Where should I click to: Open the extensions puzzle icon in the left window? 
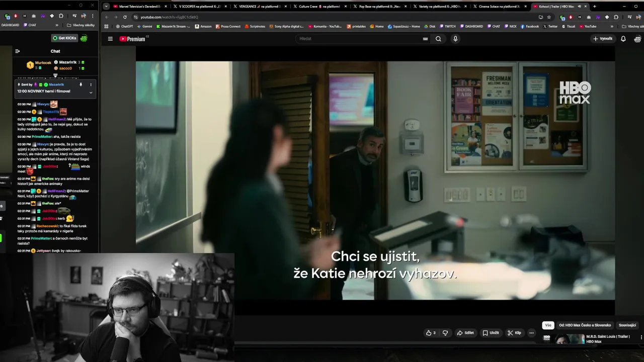point(61,16)
